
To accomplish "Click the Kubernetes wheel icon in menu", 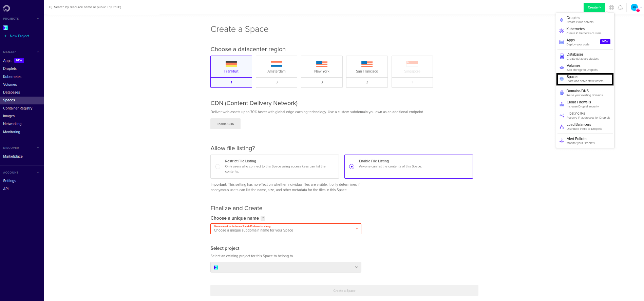I will pyautogui.click(x=562, y=31).
